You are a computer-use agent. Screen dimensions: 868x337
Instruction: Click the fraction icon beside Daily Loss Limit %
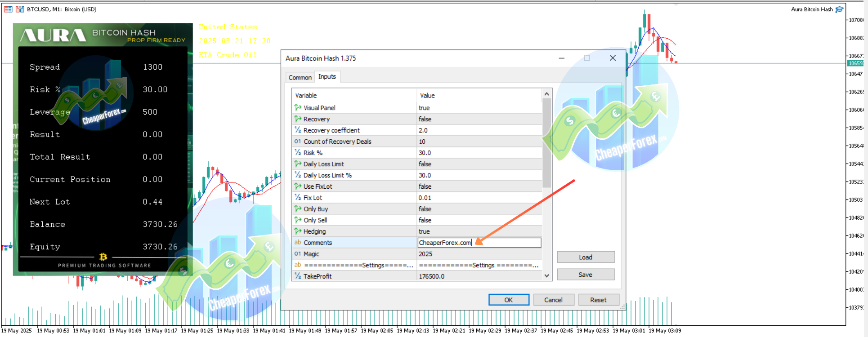click(298, 175)
